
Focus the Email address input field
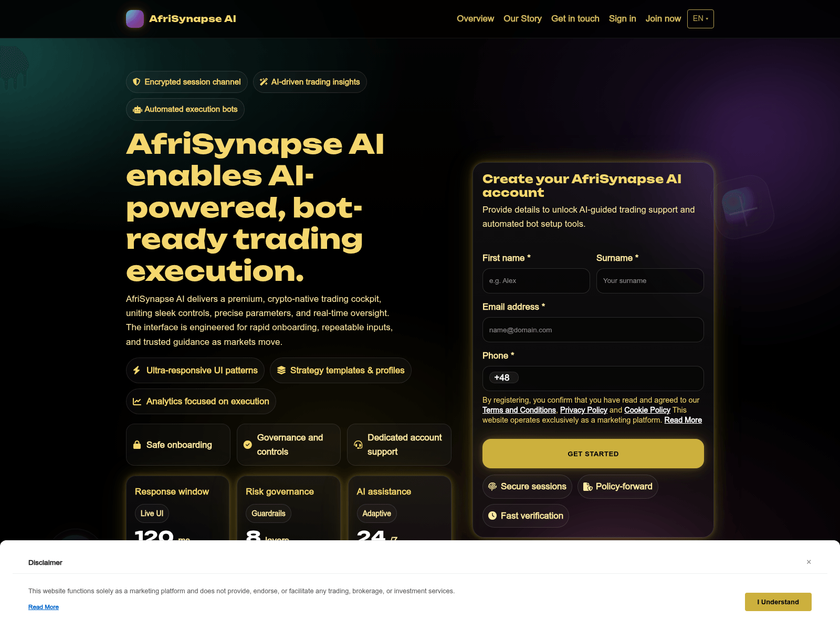pyautogui.click(x=593, y=330)
